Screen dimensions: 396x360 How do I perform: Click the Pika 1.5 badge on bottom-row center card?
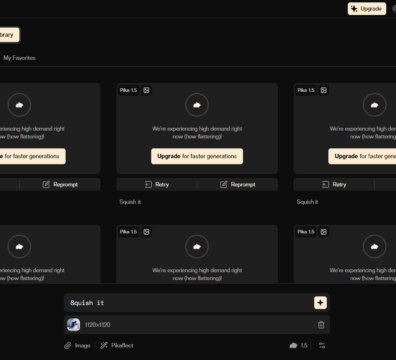[128, 232]
